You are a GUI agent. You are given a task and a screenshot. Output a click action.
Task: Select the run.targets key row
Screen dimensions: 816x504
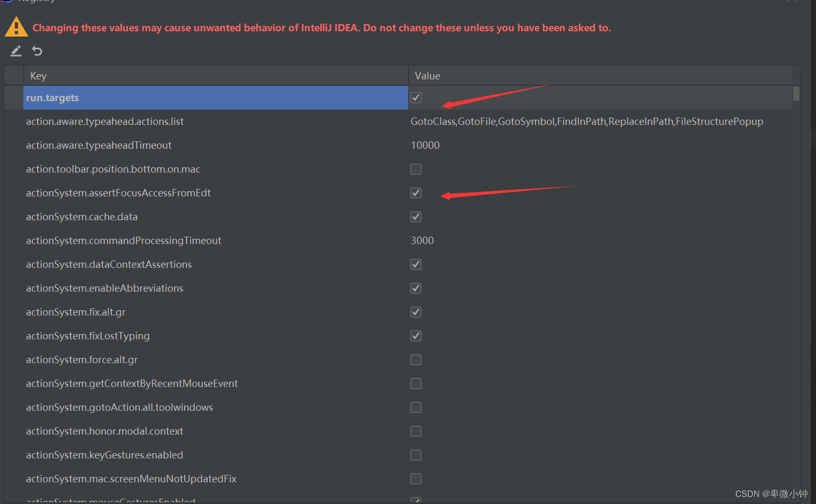(216, 97)
